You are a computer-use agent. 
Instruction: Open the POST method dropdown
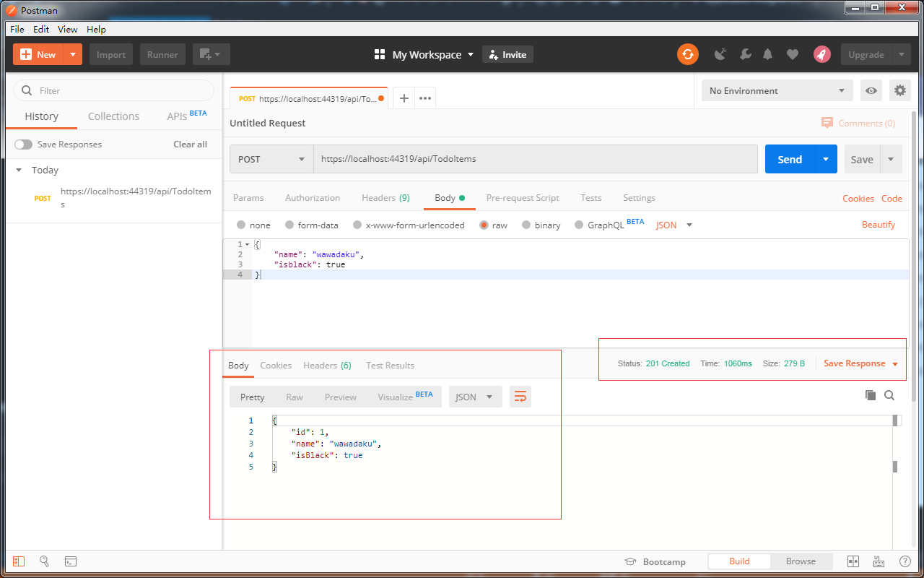pyautogui.click(x=271, y=159)
